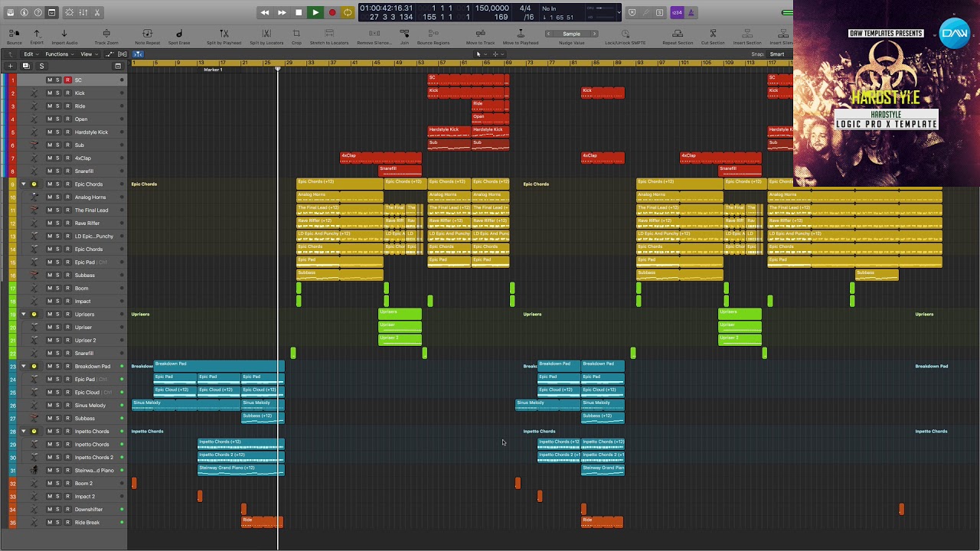Click the Track Zoom icon
980x551 pixels.
click(106, 34)
